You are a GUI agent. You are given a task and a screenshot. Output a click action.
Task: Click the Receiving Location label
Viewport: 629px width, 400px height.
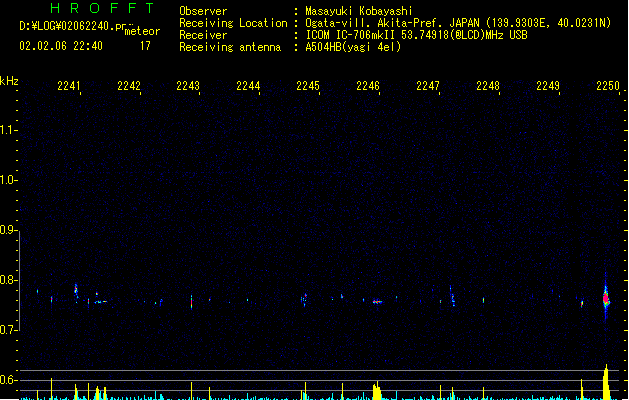tap(233, 23)
